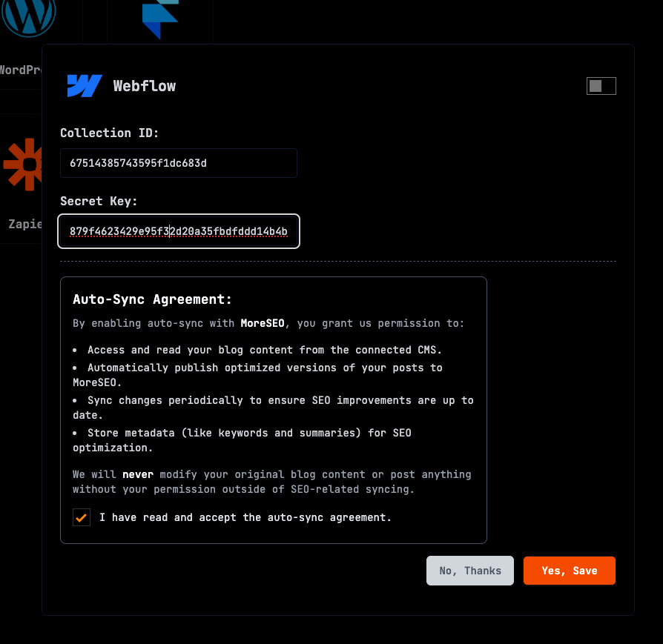Toggle the Webflow integration switch

click(601, 86)
